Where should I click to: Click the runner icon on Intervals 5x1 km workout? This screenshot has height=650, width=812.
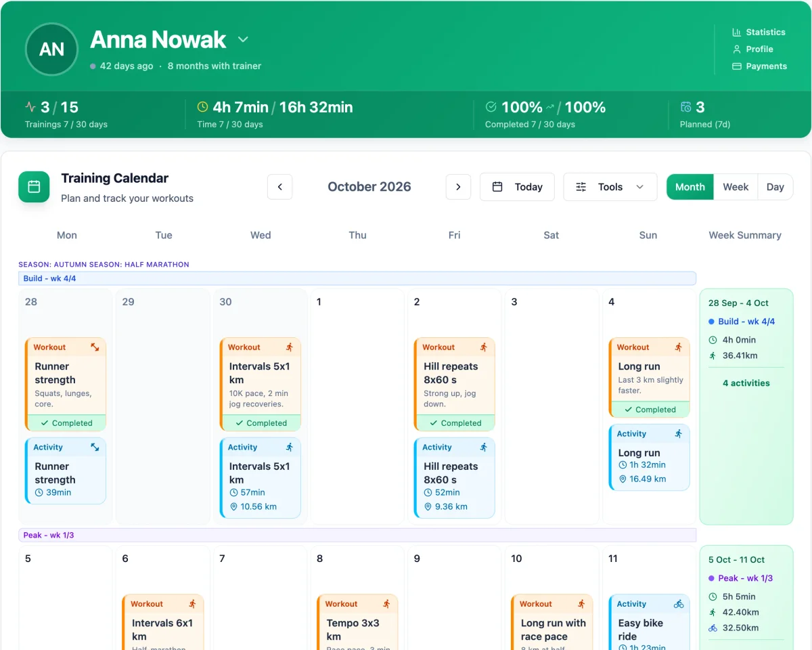click(x=290, y=347)
